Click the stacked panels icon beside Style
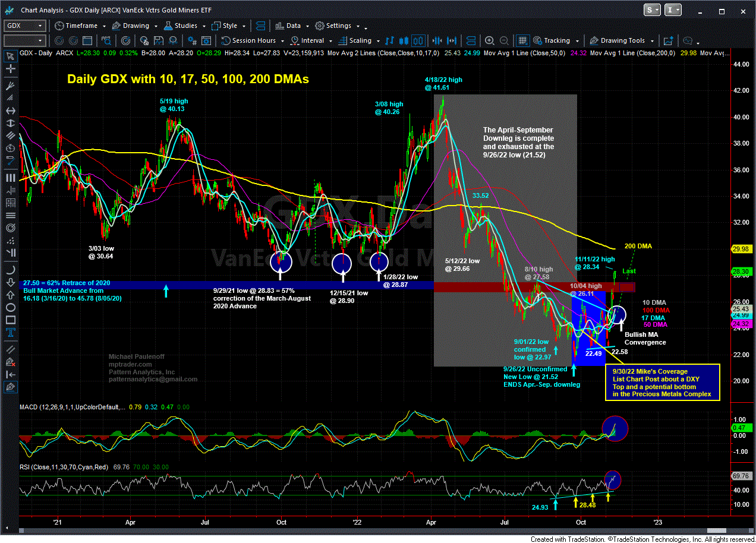This screenshot has width=756, height=543. coord(262,26)
